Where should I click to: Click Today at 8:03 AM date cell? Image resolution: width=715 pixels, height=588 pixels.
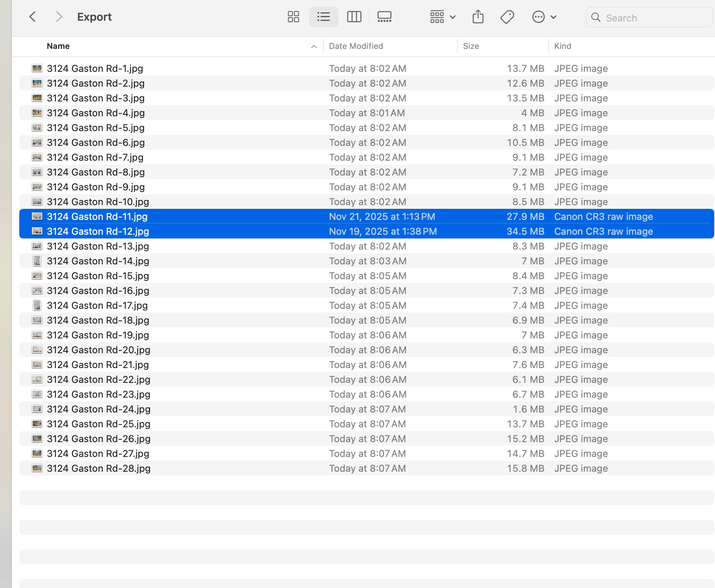368,261
